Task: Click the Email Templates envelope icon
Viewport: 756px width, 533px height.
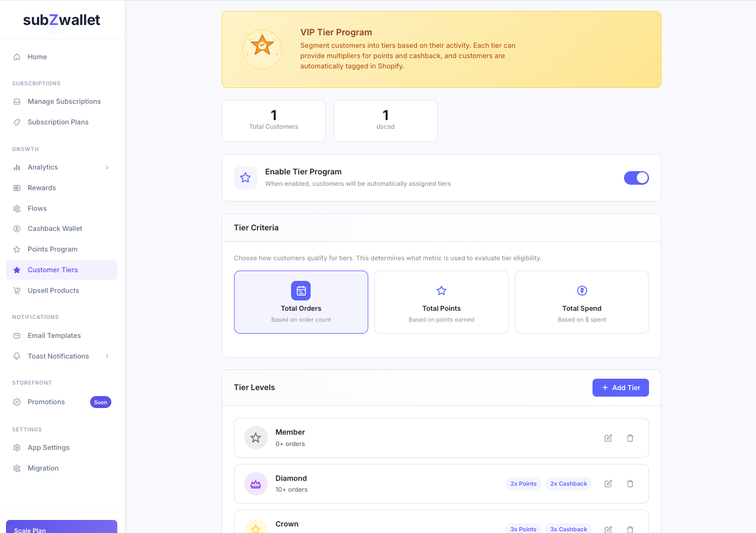Action: point(17,336)
